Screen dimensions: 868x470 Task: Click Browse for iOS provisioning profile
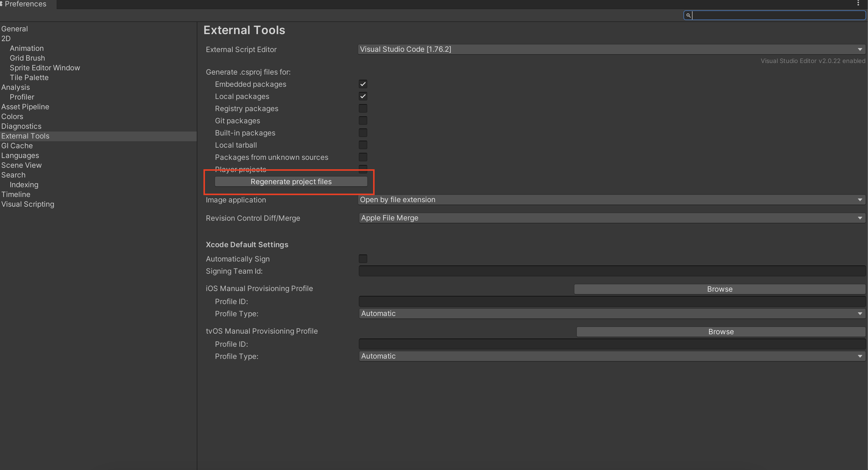(720, 289)
